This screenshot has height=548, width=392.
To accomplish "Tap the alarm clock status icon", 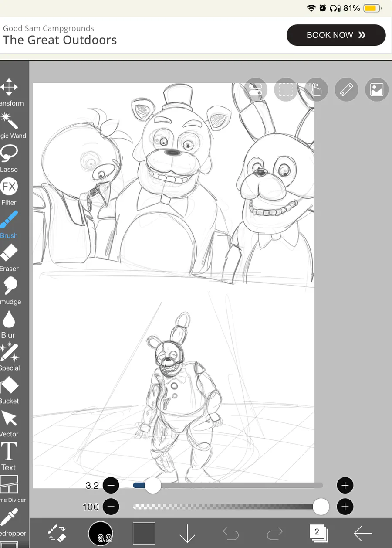I will click(x=323, y=8).
